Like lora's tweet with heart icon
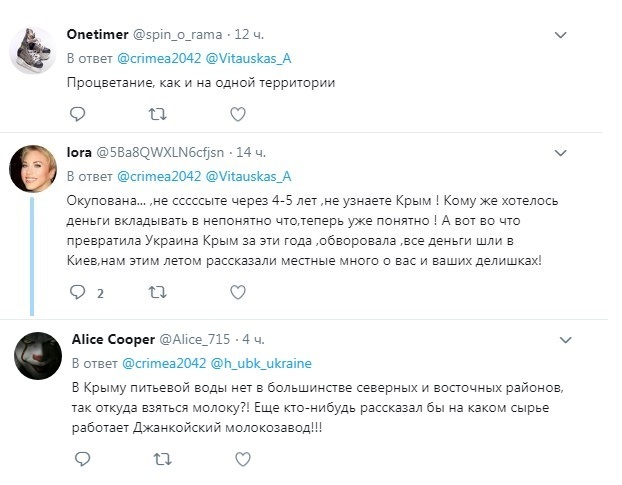 pos(237,293)
